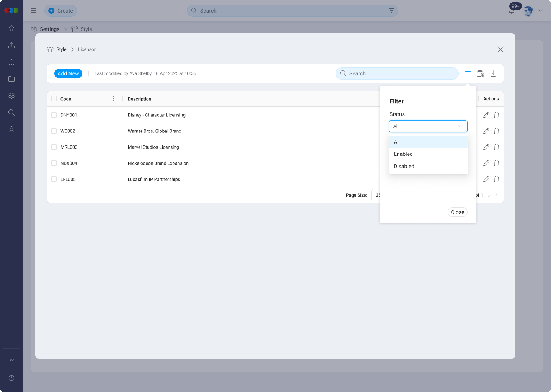Screen dimensions: 551x392
Task: Open the audit history icon beside the filter
Action: coord(480,73)
